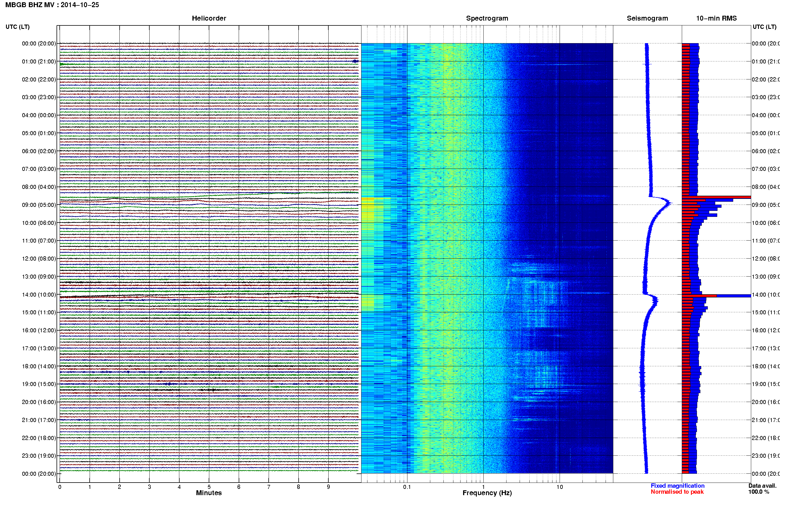The width and height of the screenshot is (812, 508).
Task: Click the 20:00 time label beside the RMS panel
Action: click(766, 402)
